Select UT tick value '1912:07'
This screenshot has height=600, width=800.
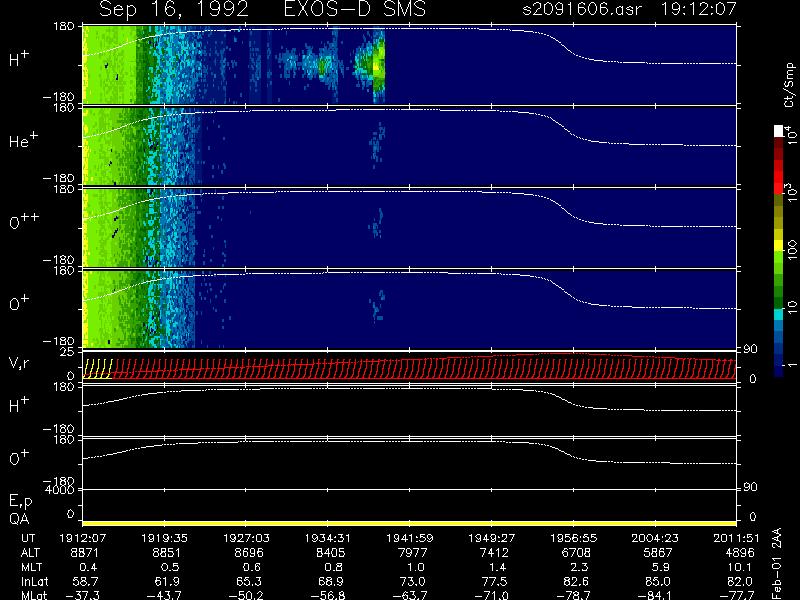[x=82, y=538]
